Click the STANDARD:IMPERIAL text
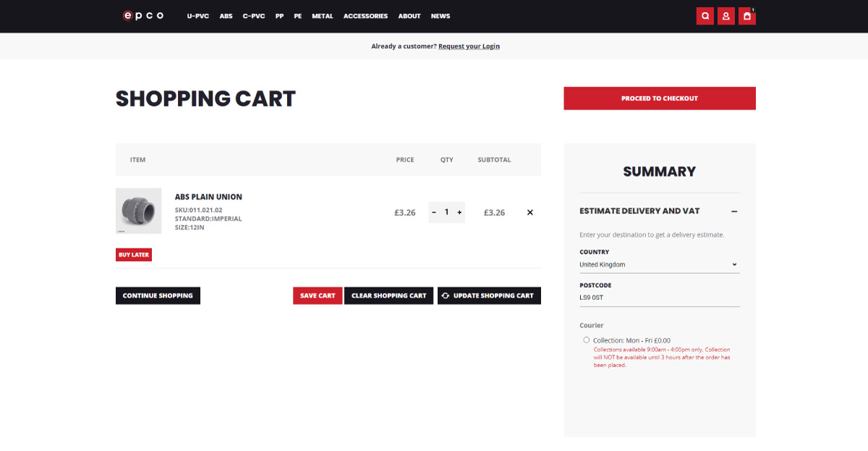 [x=208, y=219]
